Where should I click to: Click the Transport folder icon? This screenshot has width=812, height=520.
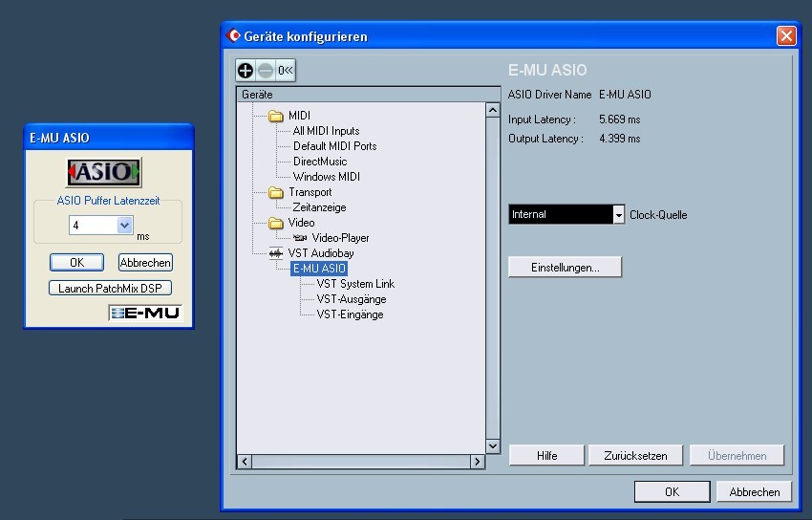(x=276, y=192)
